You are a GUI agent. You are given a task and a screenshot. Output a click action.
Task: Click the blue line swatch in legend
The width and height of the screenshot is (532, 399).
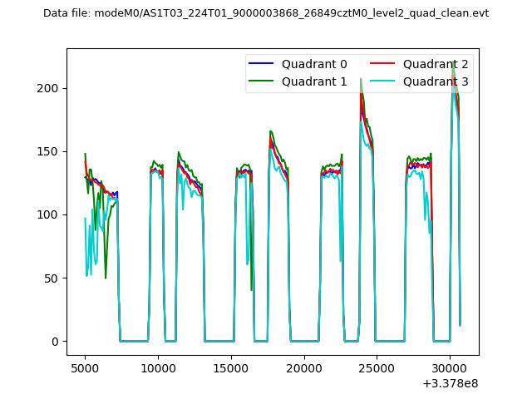[x=263, y=64]
